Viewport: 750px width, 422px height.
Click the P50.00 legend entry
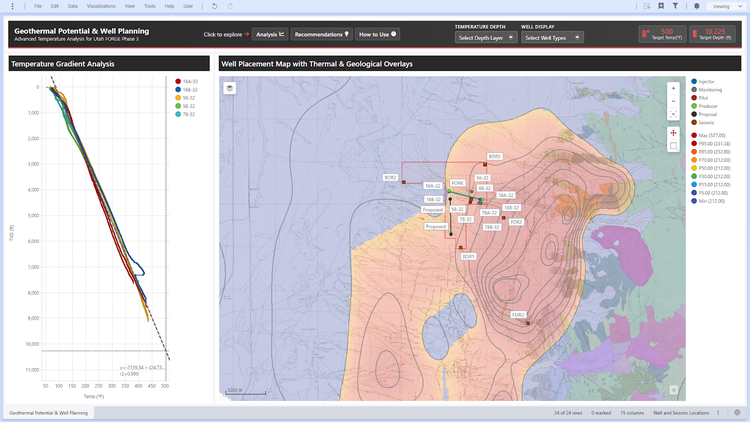point(711,168)
